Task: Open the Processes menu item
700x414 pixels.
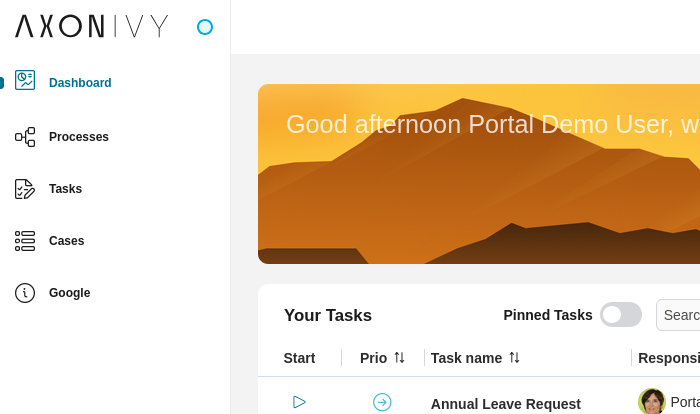Action: [x=79, y=137]
